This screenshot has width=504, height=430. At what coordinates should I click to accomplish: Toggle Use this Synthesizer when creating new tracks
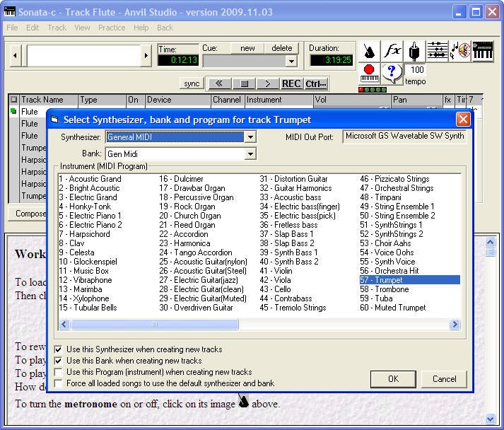click(x=58, y=349)
